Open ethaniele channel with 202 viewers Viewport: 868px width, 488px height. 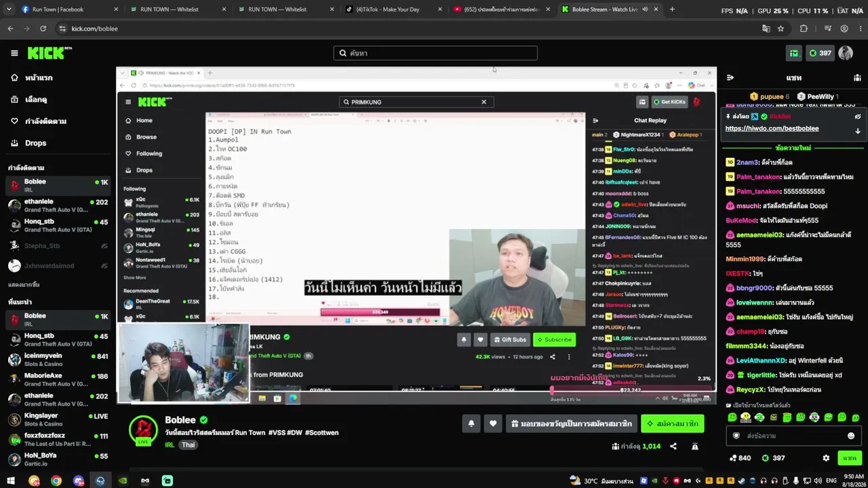pyautogui.click(x=58, y=205)
